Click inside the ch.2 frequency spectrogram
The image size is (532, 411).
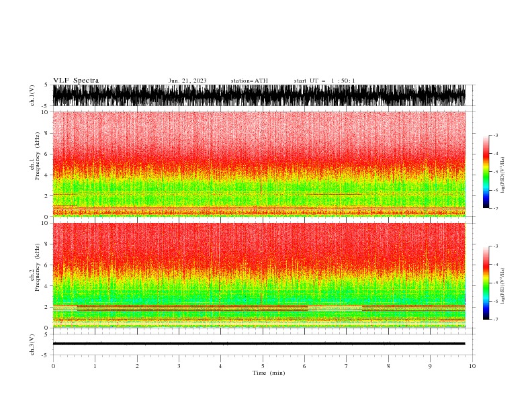point(259,275)
